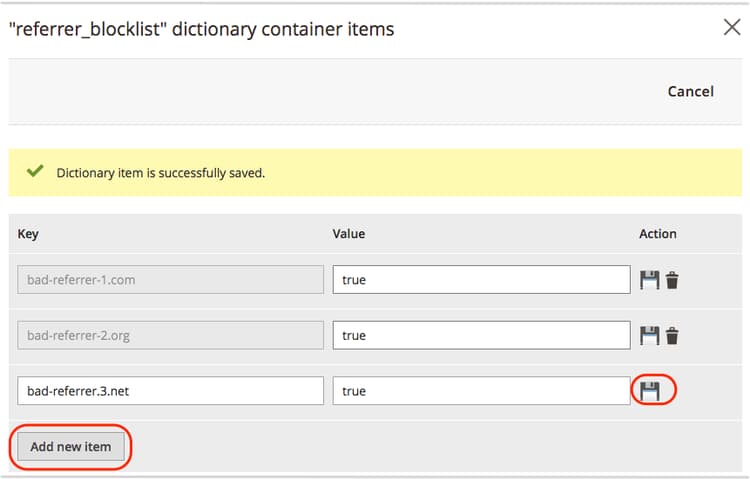This screenshot has height=479, width=750.
Task: Focus the bad-referrer.3.net key field
Action: pos(170,391)
